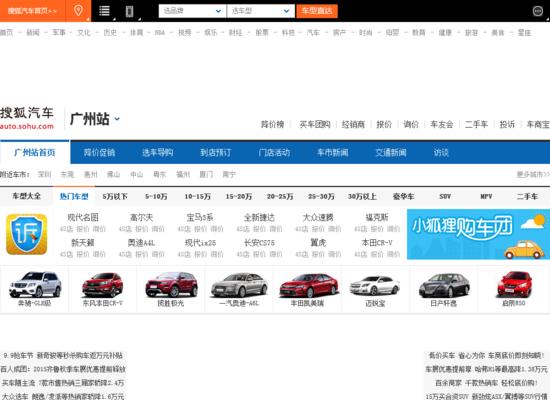550x400 pixels.
Task: Click the 奥迪A4L car model link
Action: [141, 242]
